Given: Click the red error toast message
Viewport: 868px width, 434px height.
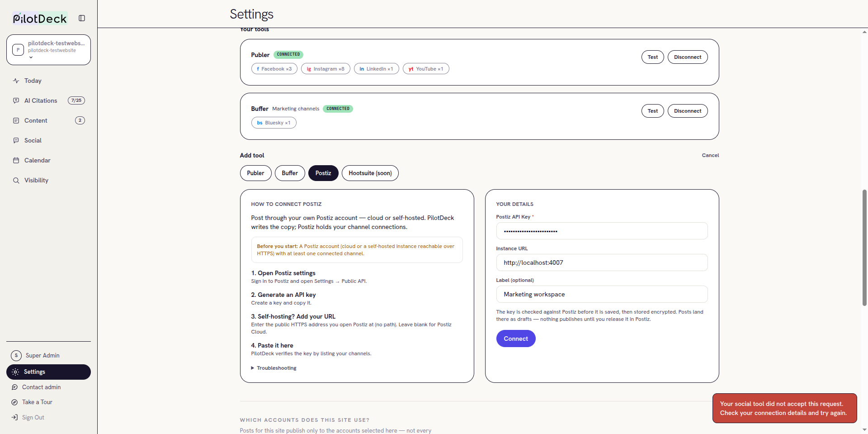Looking at the screenshot, I should click(784, 408).
